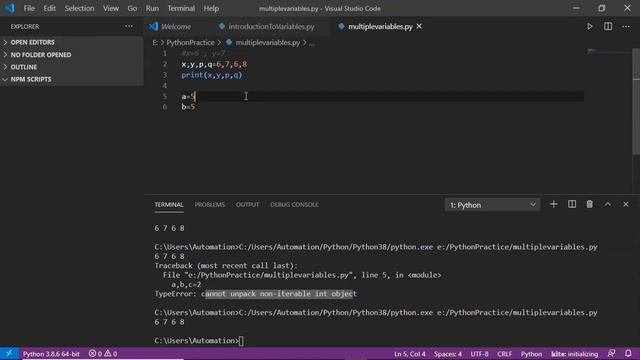The image size is (640, 360).
Task: Place cursor on line 2 variable assignment
Action: pyautogui.click(x=214, y=64)
